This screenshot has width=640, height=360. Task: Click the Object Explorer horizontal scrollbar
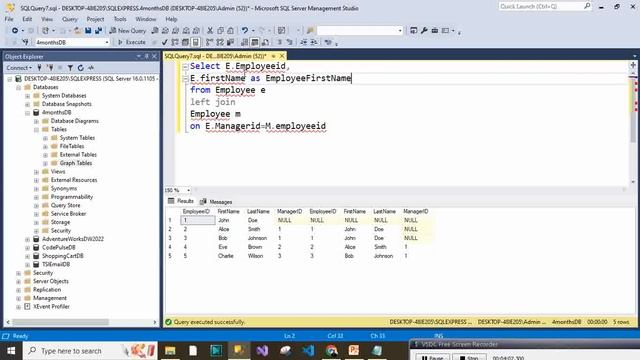tap(60, 322)
